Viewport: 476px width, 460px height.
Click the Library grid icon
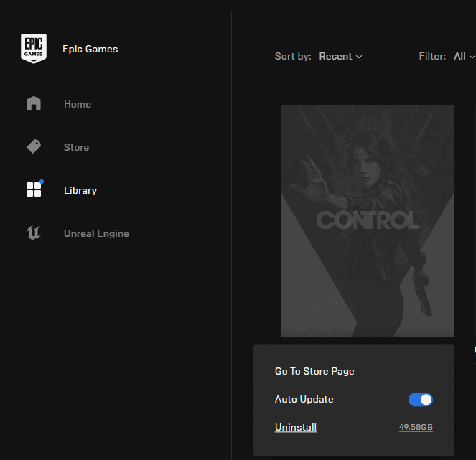point(34,189)
